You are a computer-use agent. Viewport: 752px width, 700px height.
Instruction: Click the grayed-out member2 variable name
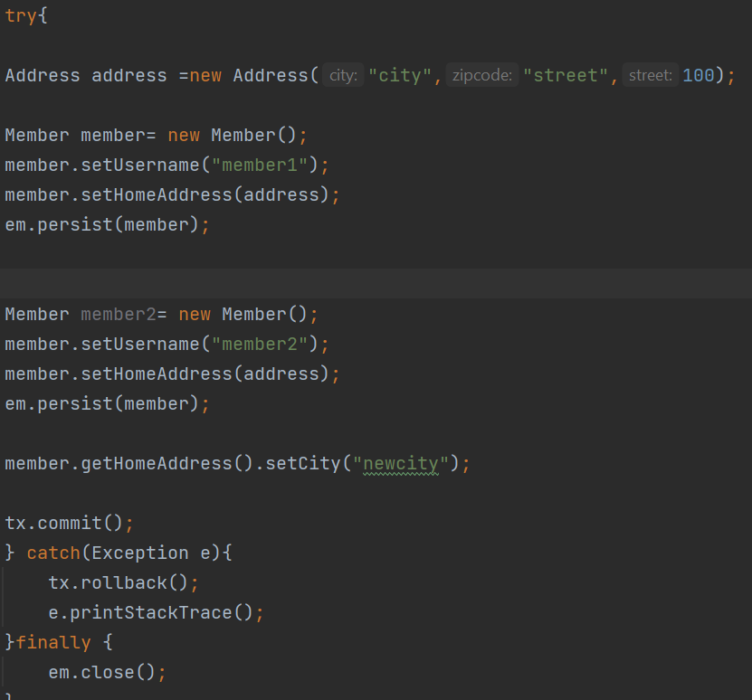point(119,315)
